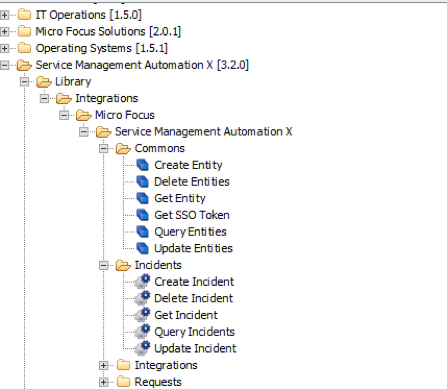Click the folder icon of the collapsed Integrations folder below Update Incident
Image resolution: width=447 pixels, height=389 pixels.
[123, 365]
